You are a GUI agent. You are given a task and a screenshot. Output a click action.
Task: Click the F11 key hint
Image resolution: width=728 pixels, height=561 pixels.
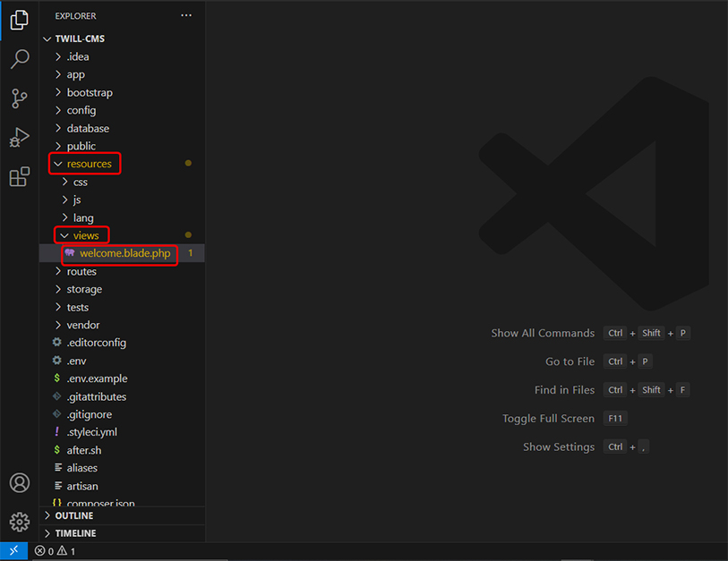click(615, 419)
